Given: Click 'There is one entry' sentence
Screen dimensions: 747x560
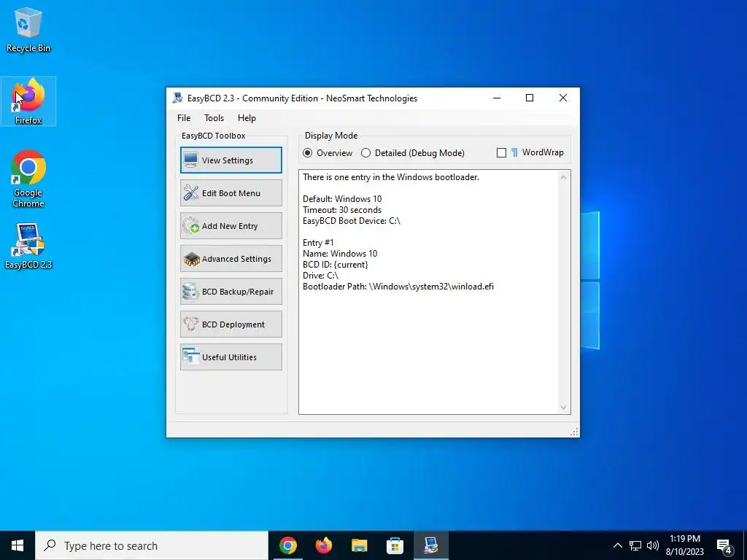Looking at the screenshot, I should coord(391,177).
